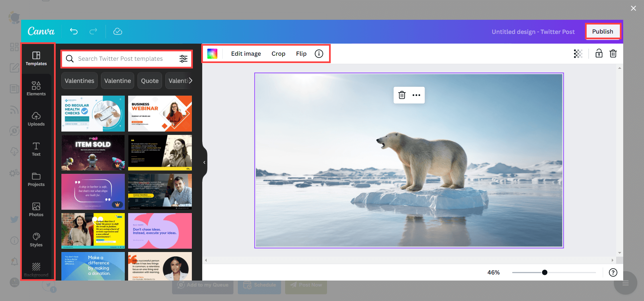Viewport: 644px width, 301px height.
Task: Click the Canva logo
Action: 41,31
